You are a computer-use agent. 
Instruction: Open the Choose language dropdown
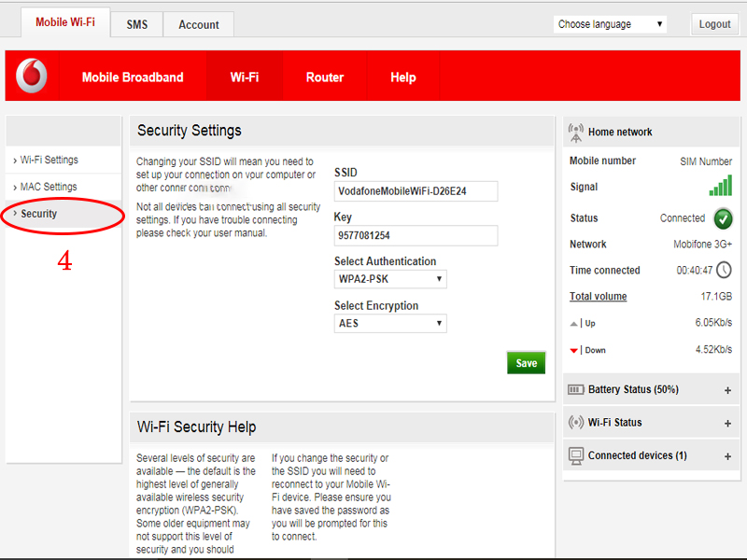click(x=610, y=24)
